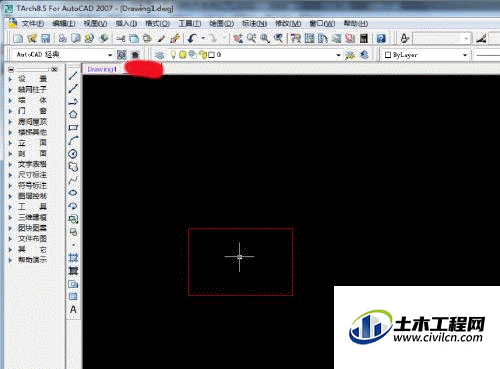Expand the 设置 menu arrow
The image size is (500, 369).
(10, 79)
